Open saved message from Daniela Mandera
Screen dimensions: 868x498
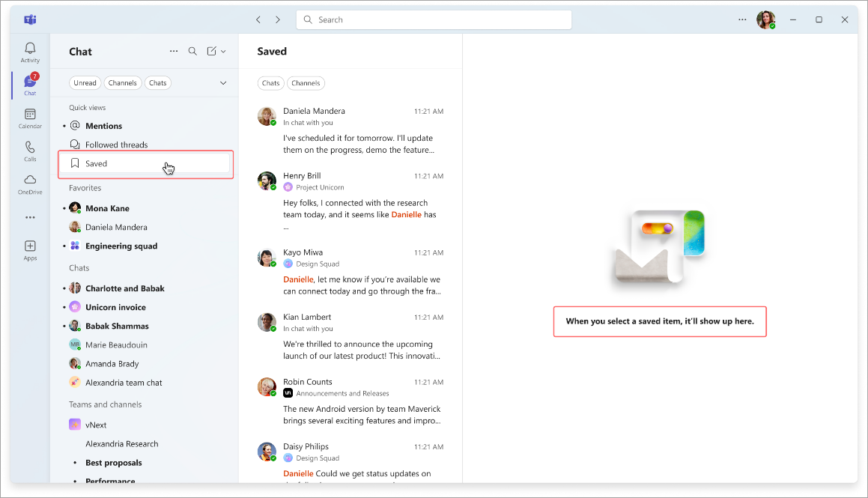point(350,130)
